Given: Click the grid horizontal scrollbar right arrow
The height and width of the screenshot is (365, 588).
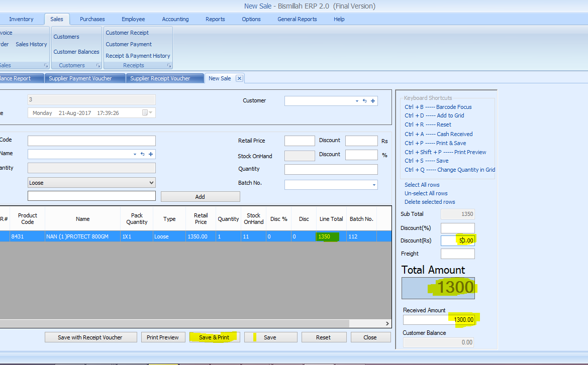Looking at the screenshot, I should coord(387,324).
